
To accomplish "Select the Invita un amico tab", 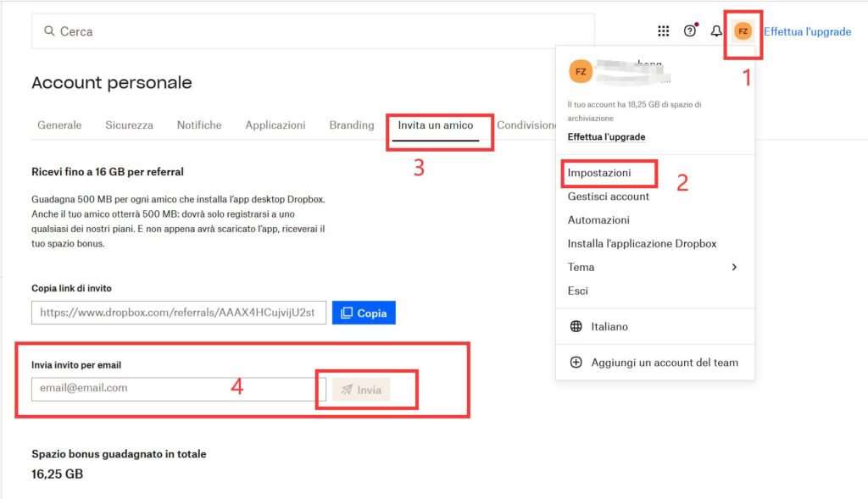I will [436, 125].
